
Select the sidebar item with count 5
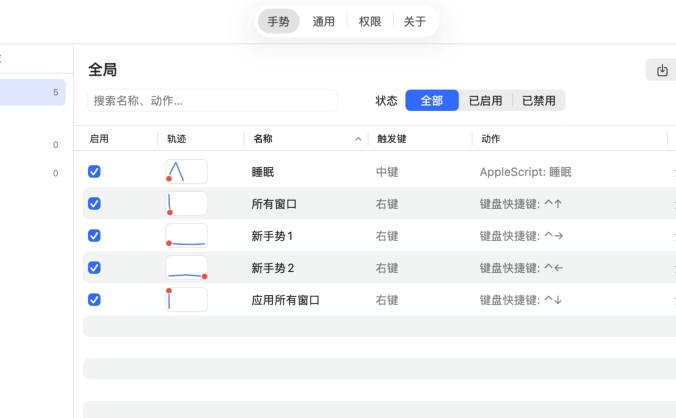click(x=32, y=92)
